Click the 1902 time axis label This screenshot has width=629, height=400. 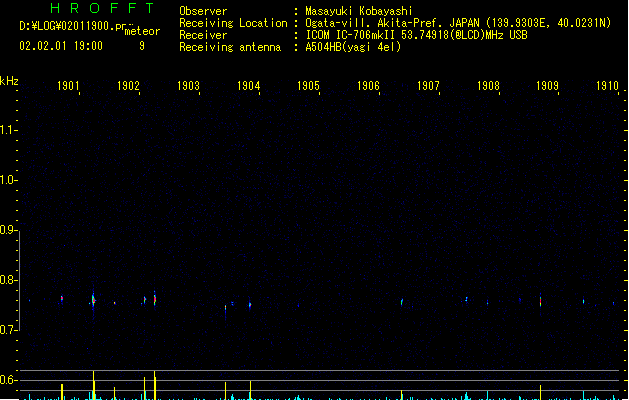pos(128,86)
